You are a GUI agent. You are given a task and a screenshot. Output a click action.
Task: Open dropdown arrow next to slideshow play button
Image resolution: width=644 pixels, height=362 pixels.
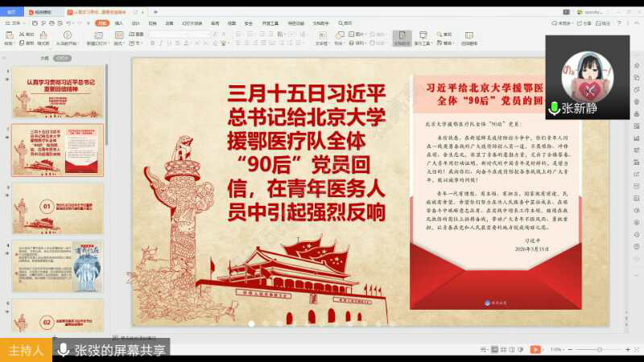543,349
